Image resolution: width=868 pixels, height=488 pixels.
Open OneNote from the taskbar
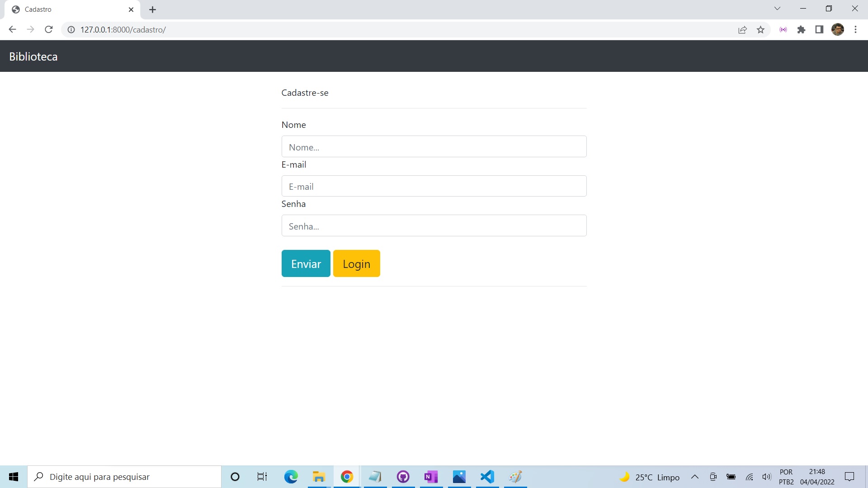(x=431, y=477)
